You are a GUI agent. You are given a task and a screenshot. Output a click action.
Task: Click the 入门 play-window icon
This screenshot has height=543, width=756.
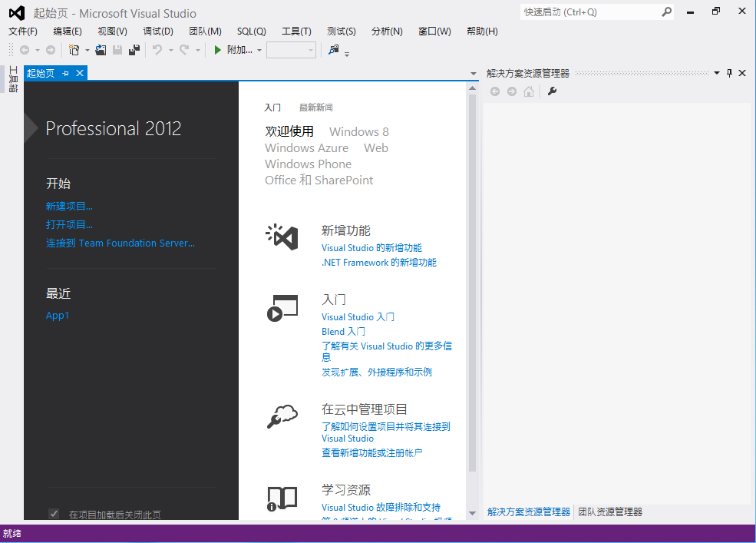(282, 308)
